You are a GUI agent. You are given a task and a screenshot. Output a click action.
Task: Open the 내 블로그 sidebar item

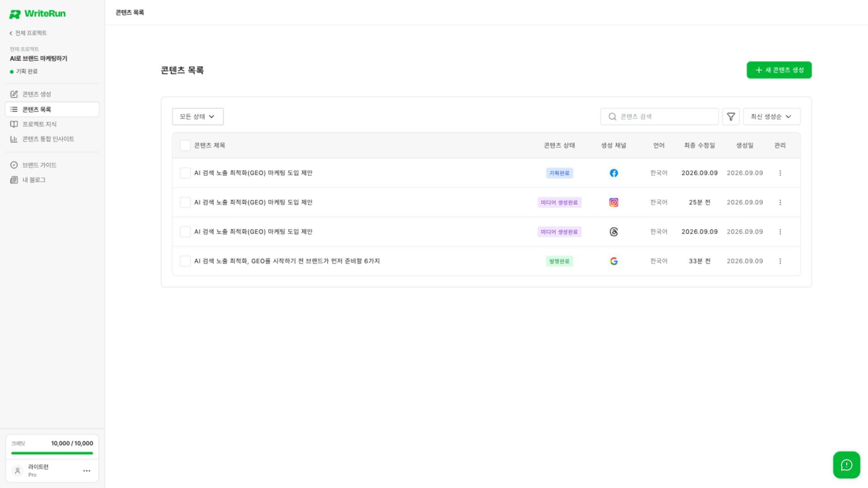click(x=52, y=180)
